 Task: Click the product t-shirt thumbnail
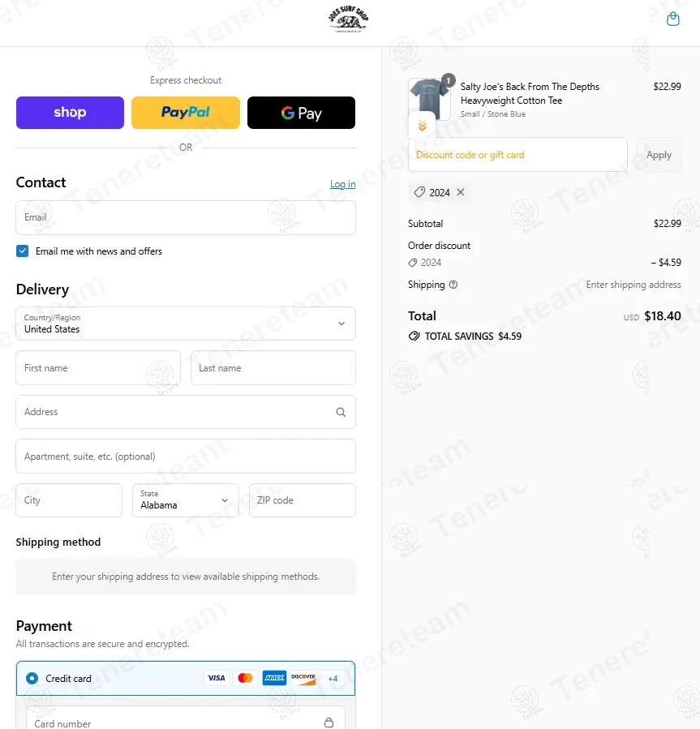pyautogui.click(x=429, y=99)
